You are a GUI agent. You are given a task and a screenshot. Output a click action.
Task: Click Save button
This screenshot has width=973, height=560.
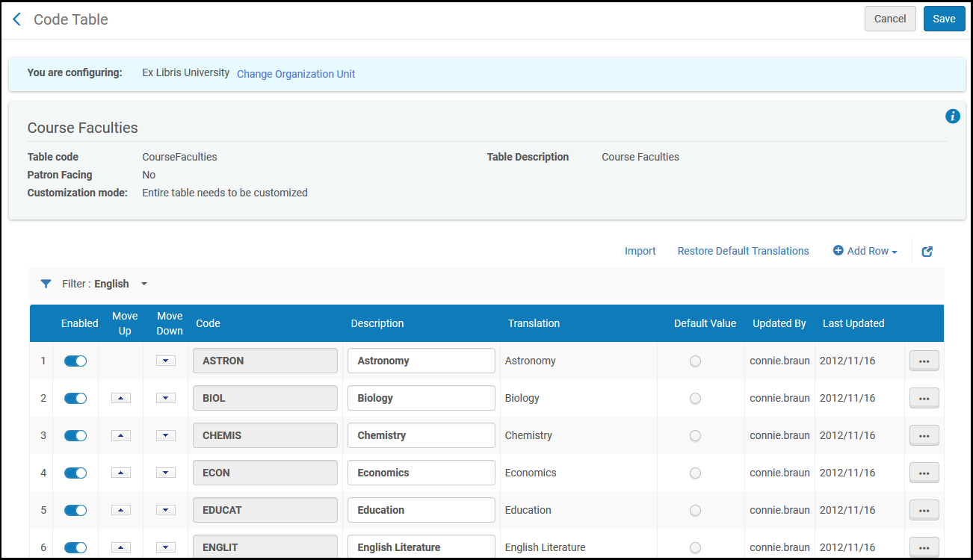coord(944,19)
